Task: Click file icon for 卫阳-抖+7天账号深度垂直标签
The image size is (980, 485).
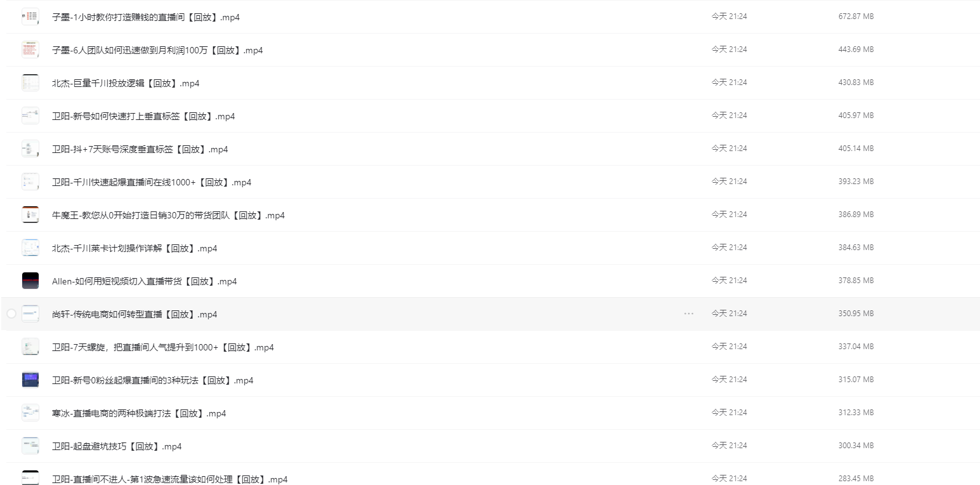Action: (x=30, y=149)
